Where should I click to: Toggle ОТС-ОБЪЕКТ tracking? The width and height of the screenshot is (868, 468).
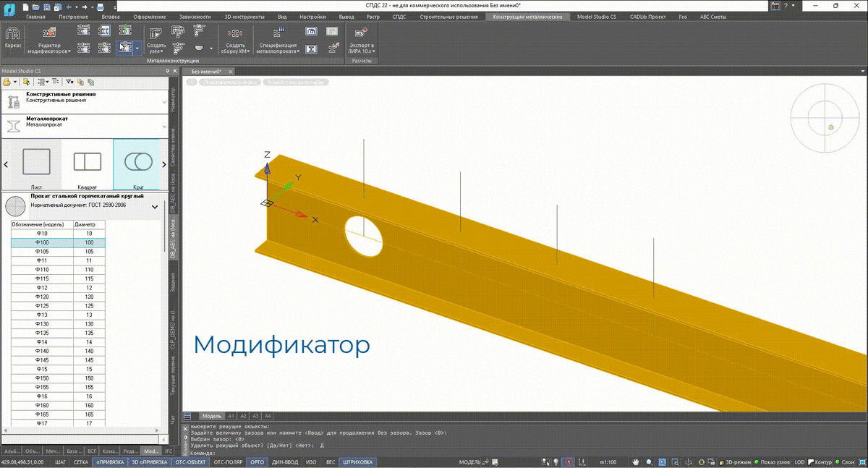pyautogui.click(x=190, y=461)
